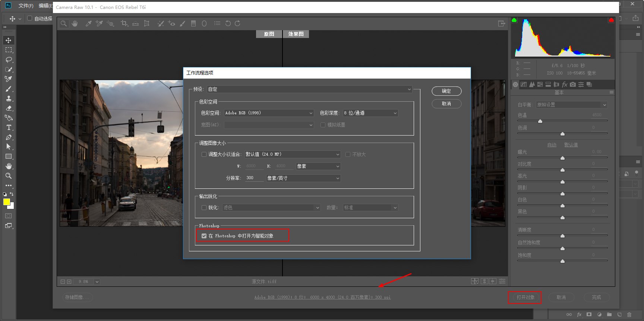Select Photoshop's lasso tool
Image resolution: width=644 pixels, height=321 pixels.
pyautogui.click(x=9, y=60)
